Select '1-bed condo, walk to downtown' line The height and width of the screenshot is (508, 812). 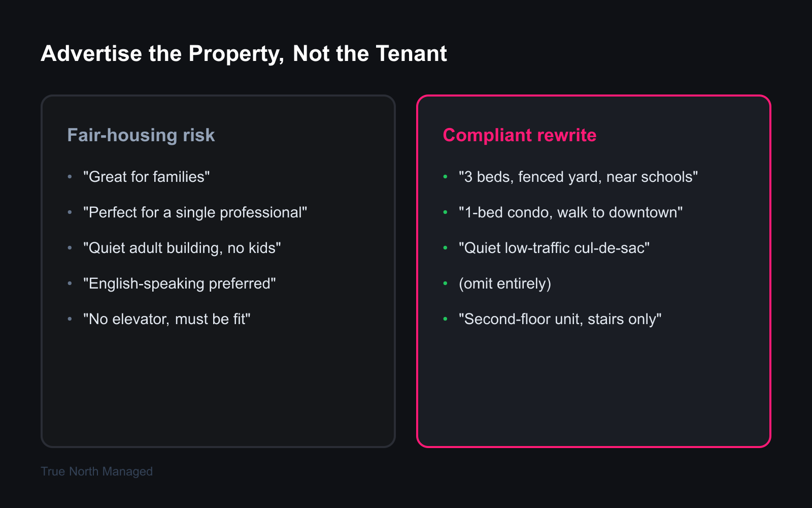pos(571,212)
